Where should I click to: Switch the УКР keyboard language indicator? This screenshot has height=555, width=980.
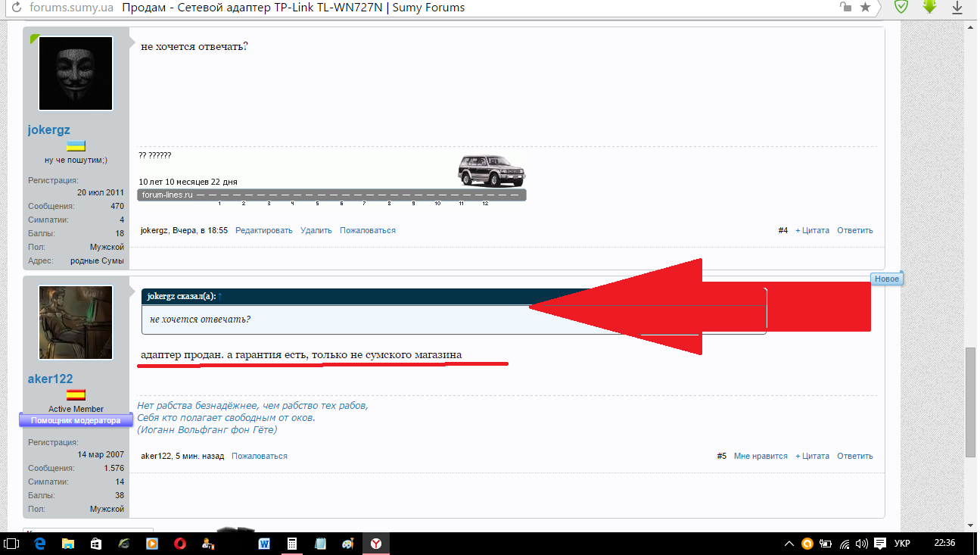(x=902, y=543)
